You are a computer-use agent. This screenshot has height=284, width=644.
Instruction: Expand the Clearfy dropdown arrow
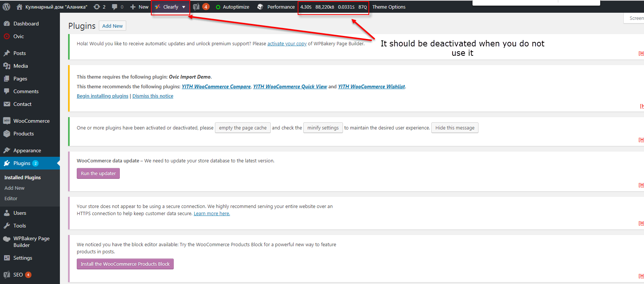[183, 7]
